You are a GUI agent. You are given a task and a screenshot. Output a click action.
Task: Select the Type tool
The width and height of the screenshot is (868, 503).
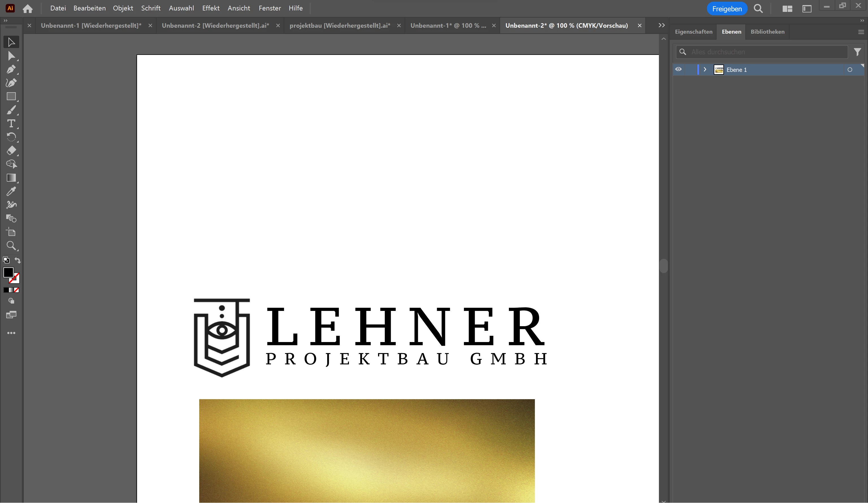pyautogui.click(x=11, y=123)
